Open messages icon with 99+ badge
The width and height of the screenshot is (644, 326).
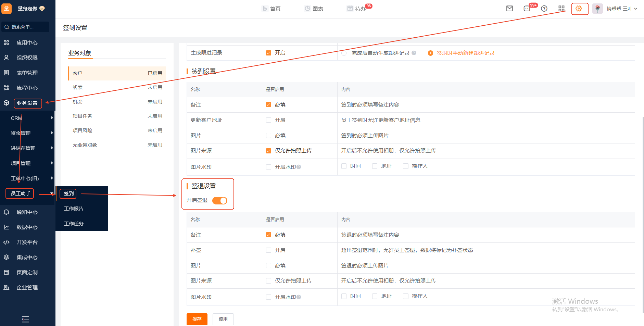tap(527, 9)
